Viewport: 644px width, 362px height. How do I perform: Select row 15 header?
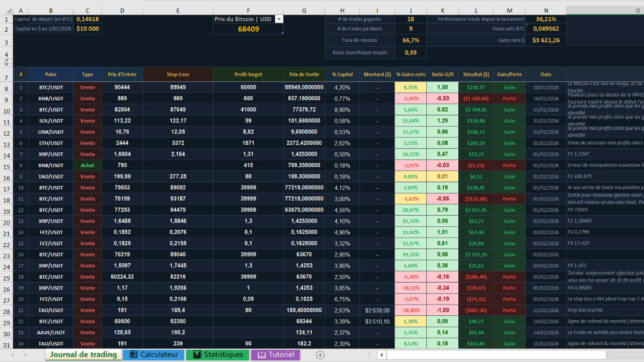pyautogui.click(x=6, y=166)
